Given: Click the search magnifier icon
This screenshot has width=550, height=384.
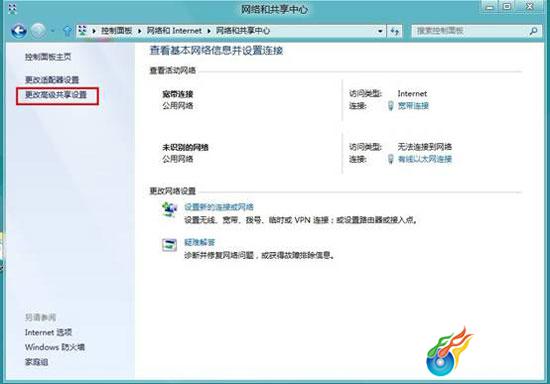Looking at the screenshot, I should [533, 31].
